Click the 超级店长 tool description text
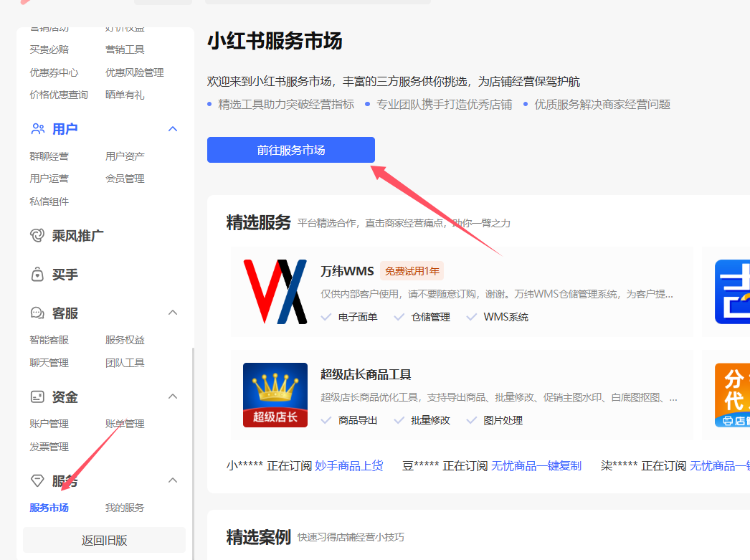The image size is (750, 560). 499,397
